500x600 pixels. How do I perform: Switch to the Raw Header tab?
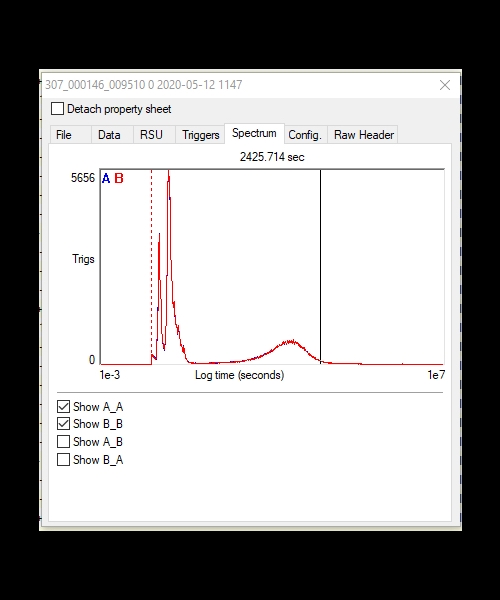[x=363, y=135]
